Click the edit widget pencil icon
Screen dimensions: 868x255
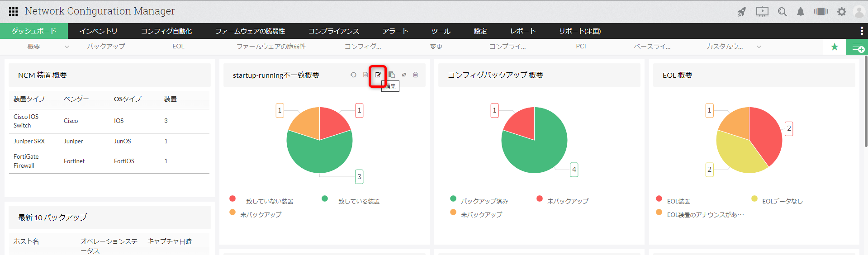[x=378, y=75]
